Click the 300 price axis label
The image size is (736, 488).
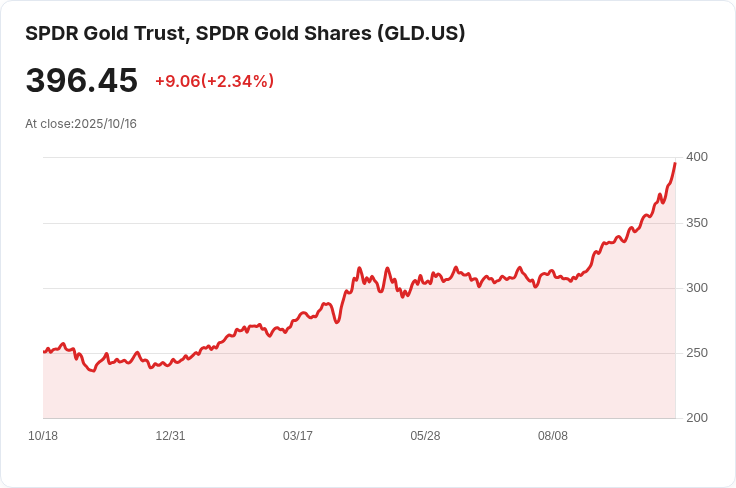696,288
